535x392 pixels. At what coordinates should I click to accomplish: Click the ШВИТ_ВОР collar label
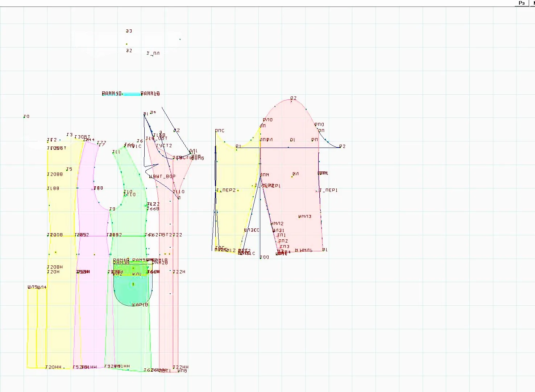click(162, 176)
